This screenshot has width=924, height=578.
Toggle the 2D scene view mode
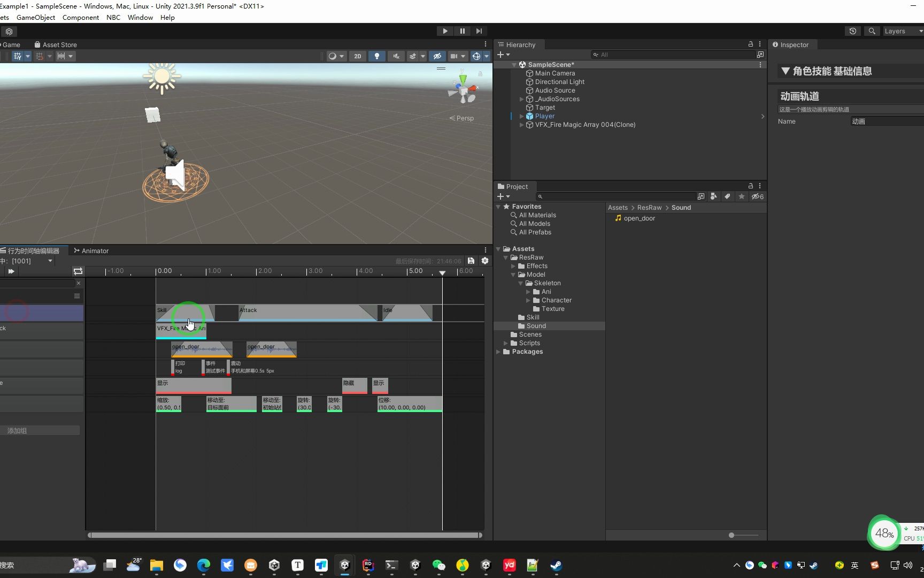coord(357,56)
